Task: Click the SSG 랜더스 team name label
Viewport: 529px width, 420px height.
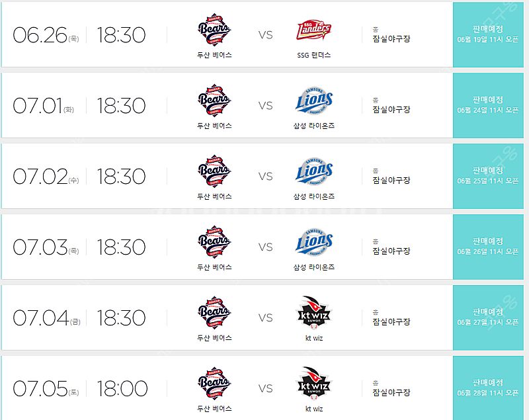Action: pos(313,55)
